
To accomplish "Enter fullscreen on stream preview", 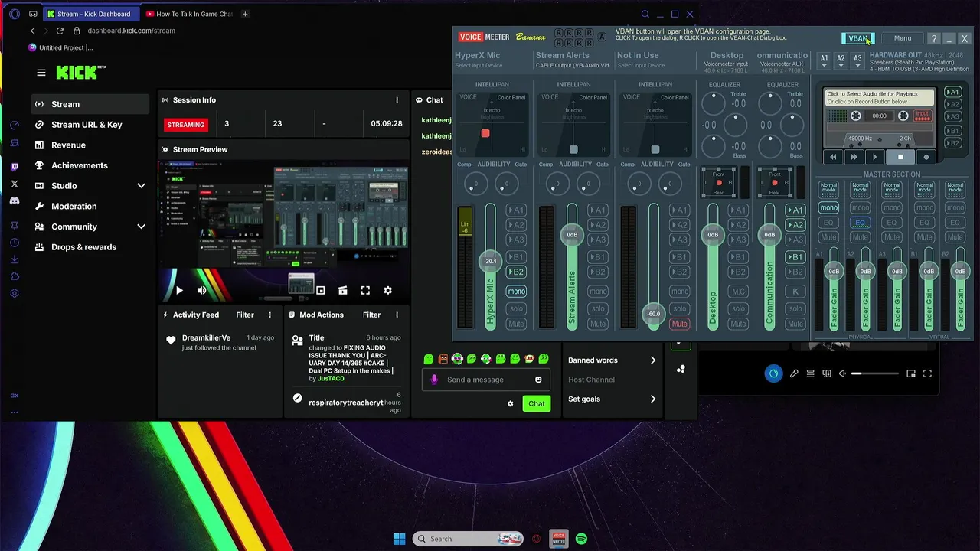I will pyautogui.click(x=365, y=291).
